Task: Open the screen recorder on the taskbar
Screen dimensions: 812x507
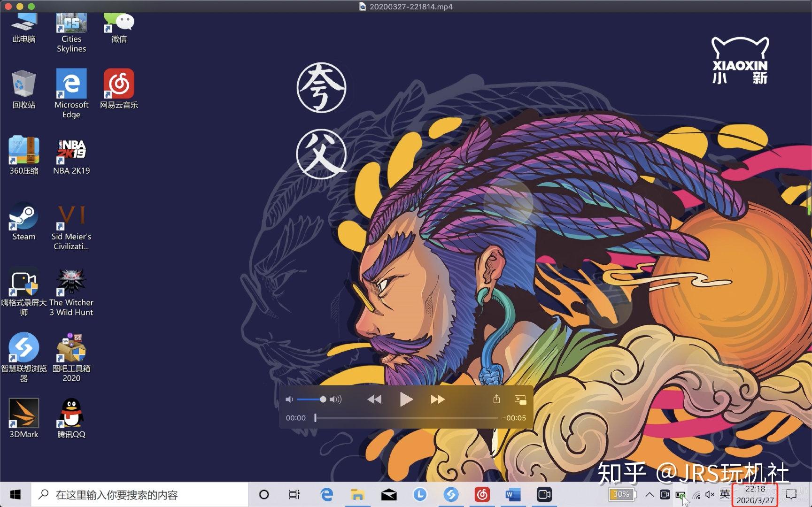Action: click(x=544, y=494)
